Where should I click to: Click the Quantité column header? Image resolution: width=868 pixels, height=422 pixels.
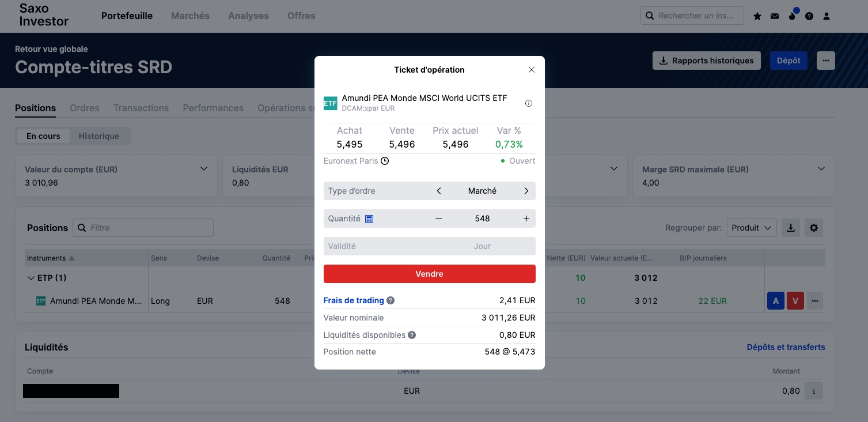[276, 258]
